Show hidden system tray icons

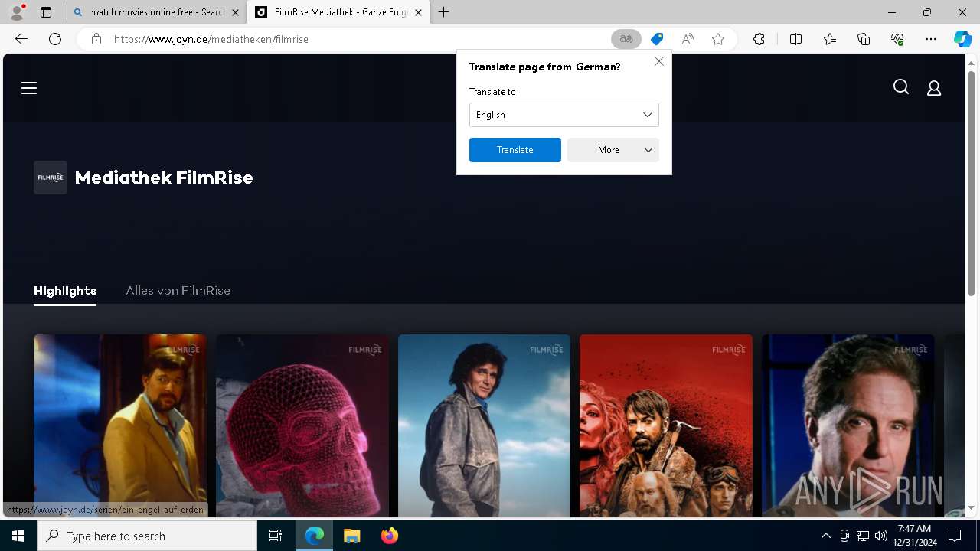(825, 536)
